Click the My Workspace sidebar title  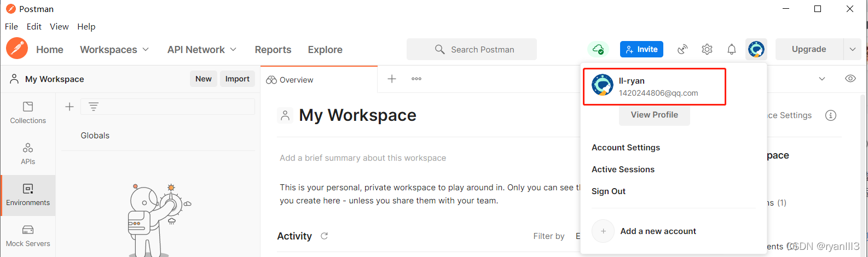55,79
